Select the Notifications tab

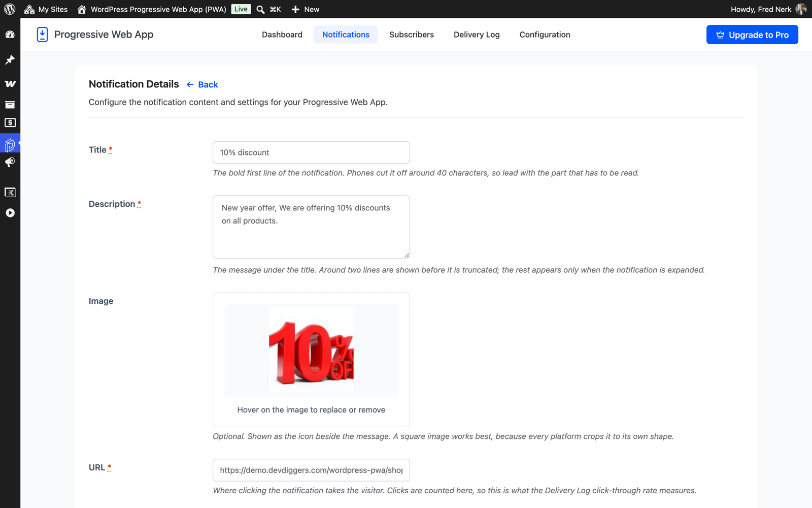coord(346,35)
